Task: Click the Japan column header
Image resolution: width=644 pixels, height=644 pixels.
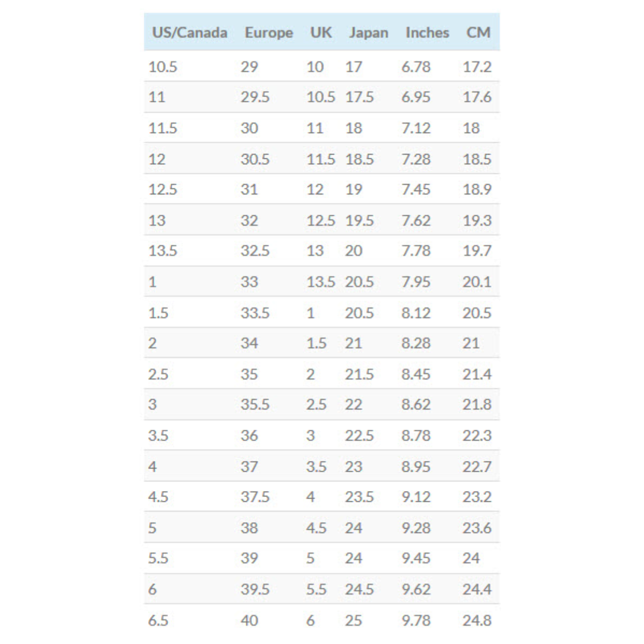Action: [x=368, y=33]
